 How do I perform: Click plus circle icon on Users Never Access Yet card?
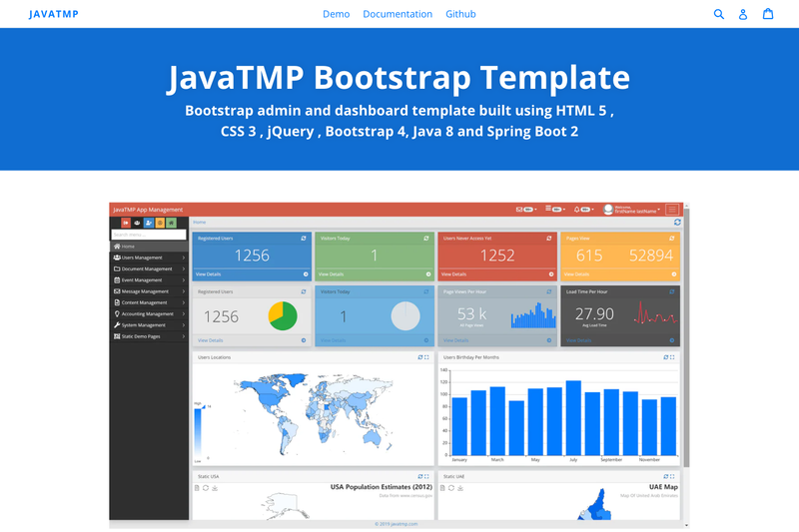tap(551, 274)
